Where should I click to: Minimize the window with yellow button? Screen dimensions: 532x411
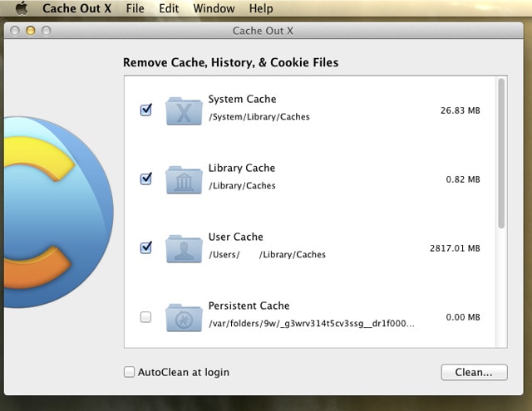[x=31, y=31]
